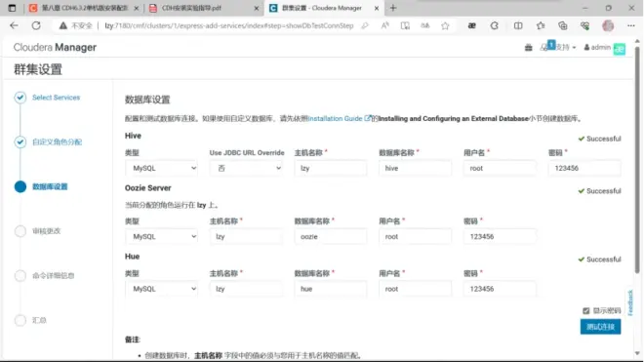Open the Feedback side tab

[630, 302]
